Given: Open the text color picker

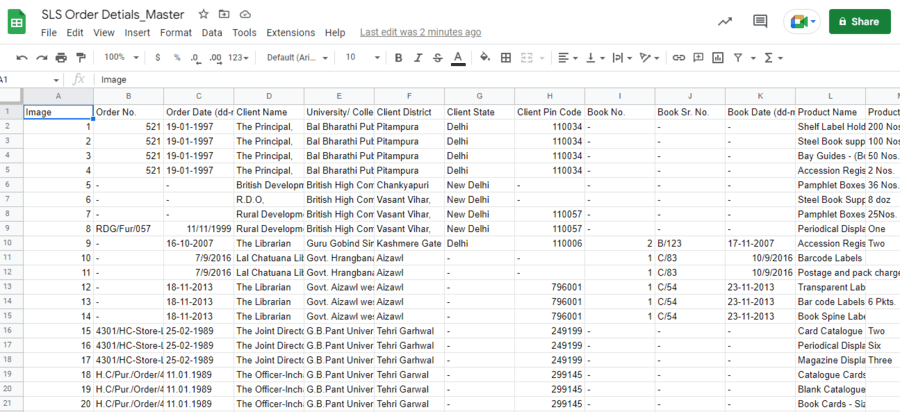Looking at the screenshot, I should pos(458,58).
